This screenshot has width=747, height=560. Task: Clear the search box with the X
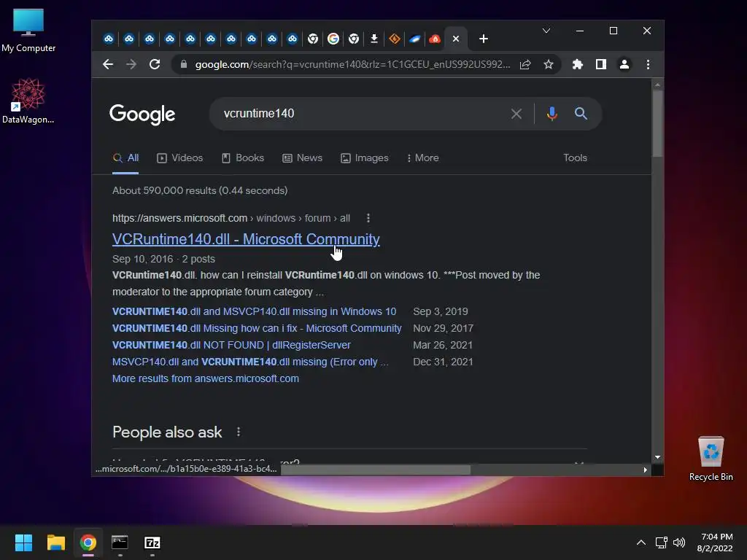(x=516, y=113)
